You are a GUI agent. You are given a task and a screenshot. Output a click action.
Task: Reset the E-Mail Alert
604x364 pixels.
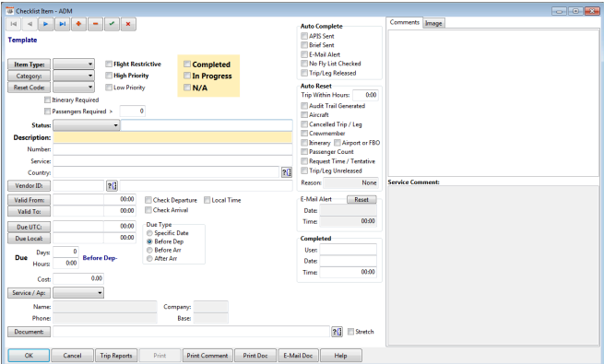pyautogui.click(x=361, y=199)
